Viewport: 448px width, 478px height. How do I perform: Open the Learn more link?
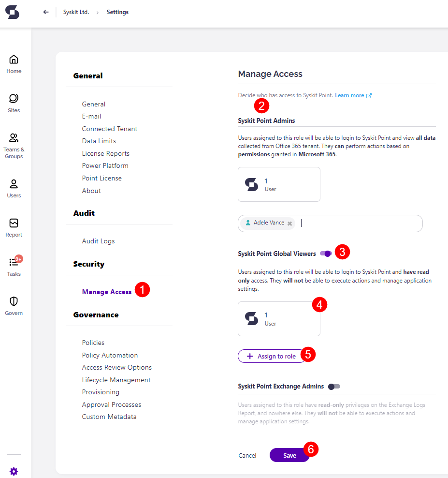click(x=349, y=95)
